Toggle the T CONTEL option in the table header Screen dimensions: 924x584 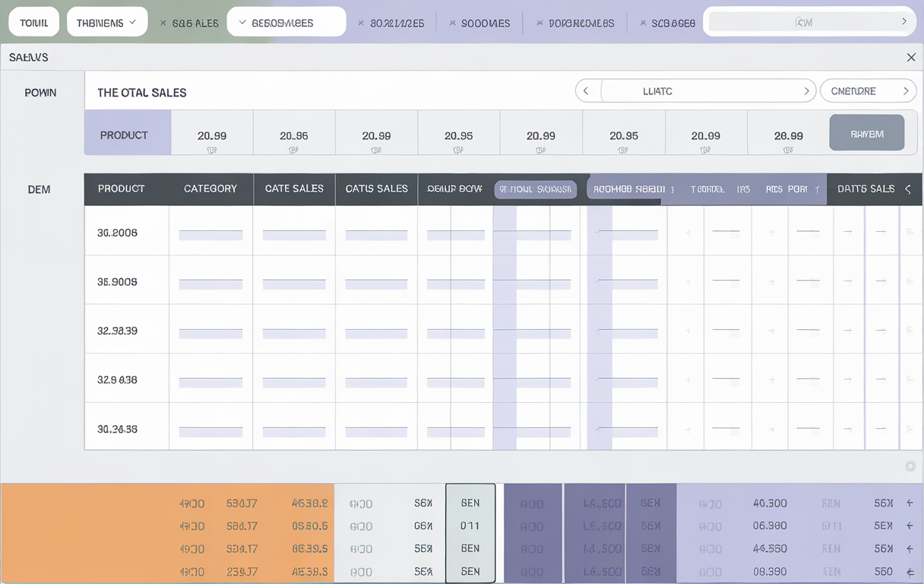(x=707, y=189)
